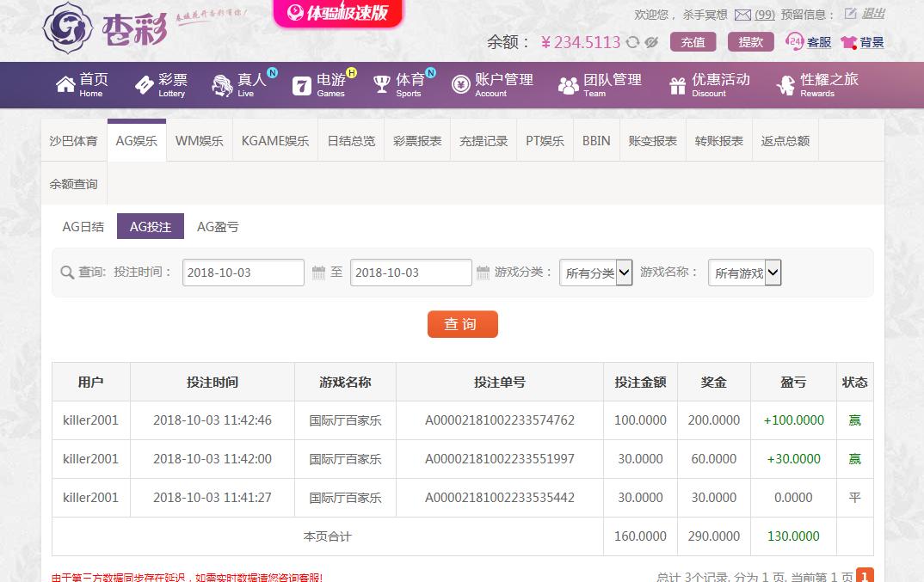Click the 退出 logout link
This screenshot has width=924, height=582.
(873, 13)
